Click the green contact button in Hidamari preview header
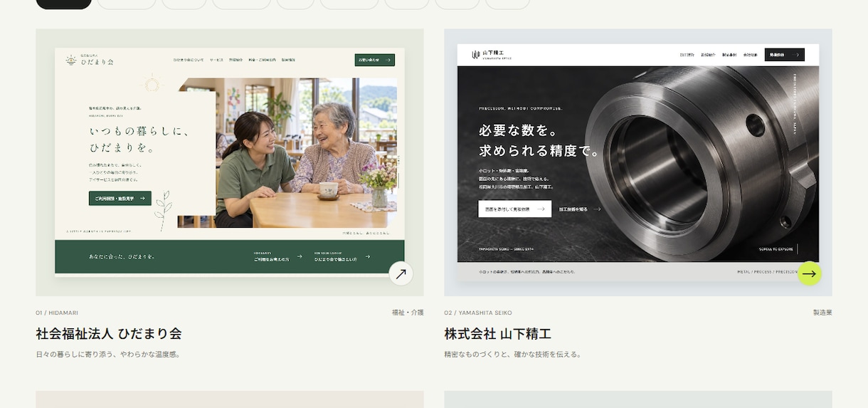 tap(374, 60)
